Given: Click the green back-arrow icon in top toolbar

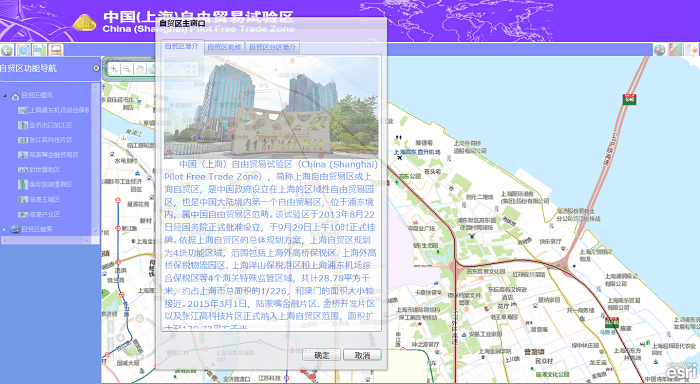Looking at the screenshot, I should point(6,50).
